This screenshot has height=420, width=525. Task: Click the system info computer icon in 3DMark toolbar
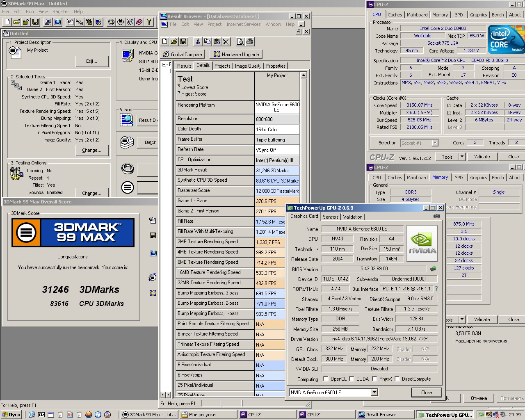point(48,22)
